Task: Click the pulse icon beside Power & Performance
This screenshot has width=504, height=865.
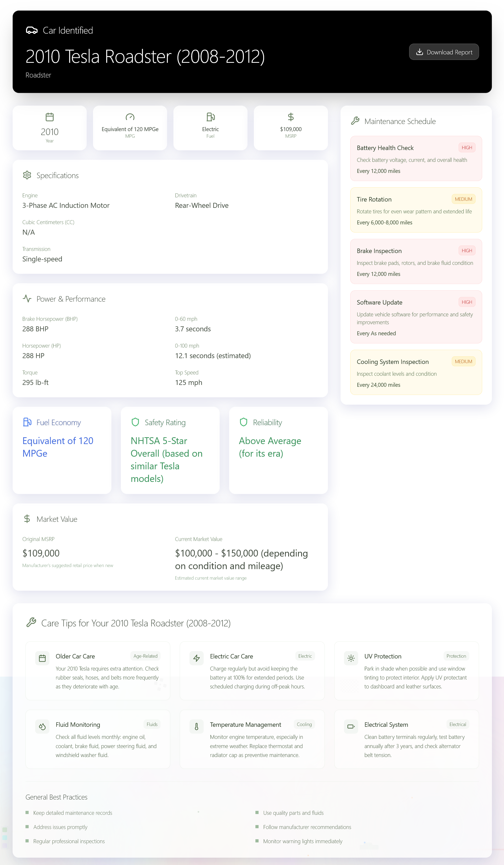Action: pyautogui.click(x=27, y=299)
